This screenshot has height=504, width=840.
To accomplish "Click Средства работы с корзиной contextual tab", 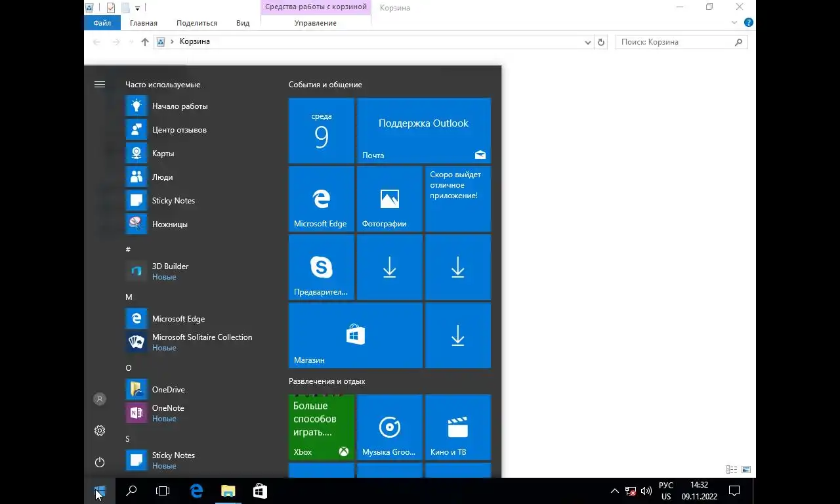I will click(316, 7).
